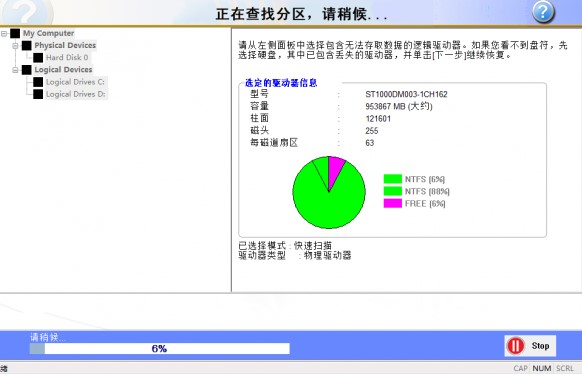Click the 每磁道扇区 field label
This screenshot has height=374, width=582.
(x=274, y=142)
